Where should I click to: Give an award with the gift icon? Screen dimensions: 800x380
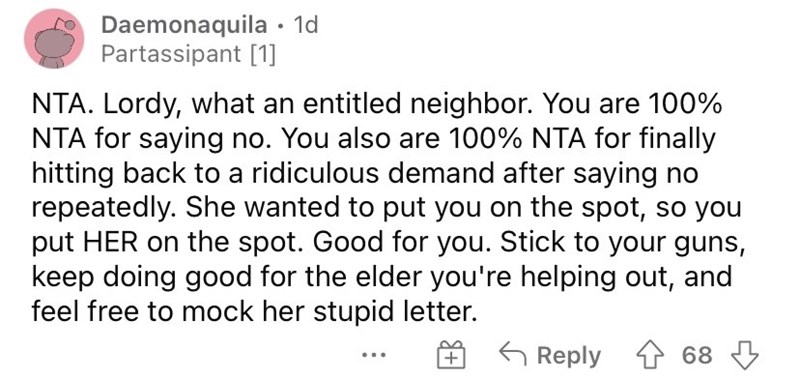click(x=452, y=356)
